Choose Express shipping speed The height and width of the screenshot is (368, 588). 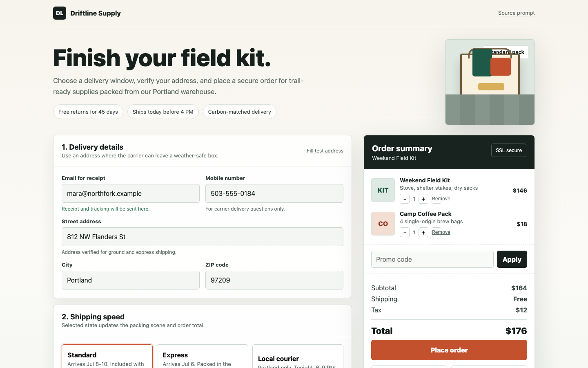point(203,357)
